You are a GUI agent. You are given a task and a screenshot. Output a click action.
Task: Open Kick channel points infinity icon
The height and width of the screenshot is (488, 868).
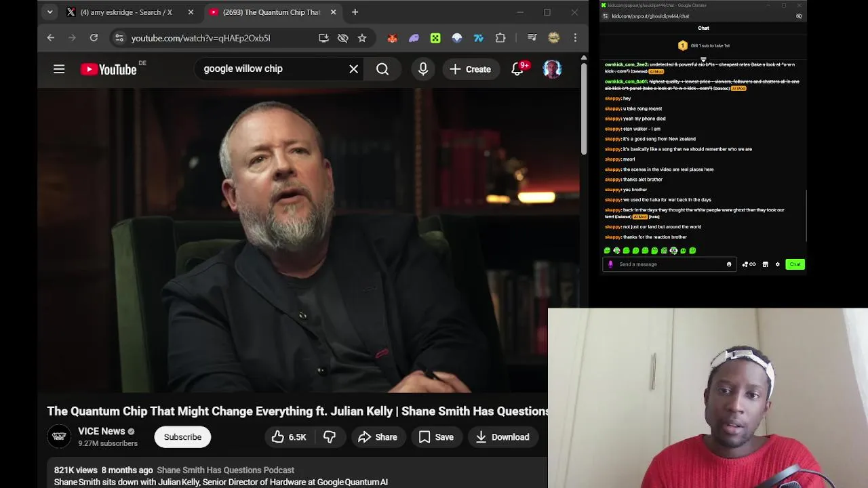click(749, 264)
